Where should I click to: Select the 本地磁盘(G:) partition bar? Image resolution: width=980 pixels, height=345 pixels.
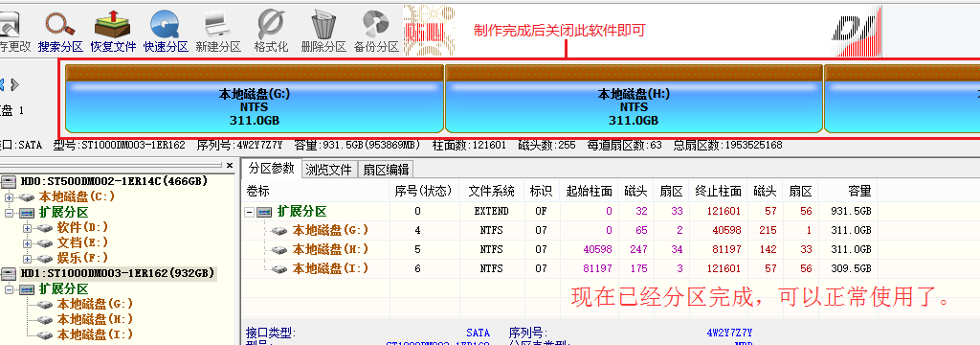255,99
